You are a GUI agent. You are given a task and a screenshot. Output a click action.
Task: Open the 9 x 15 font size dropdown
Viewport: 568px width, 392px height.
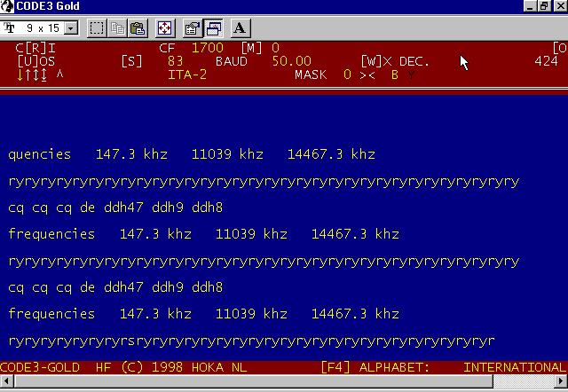71,28
